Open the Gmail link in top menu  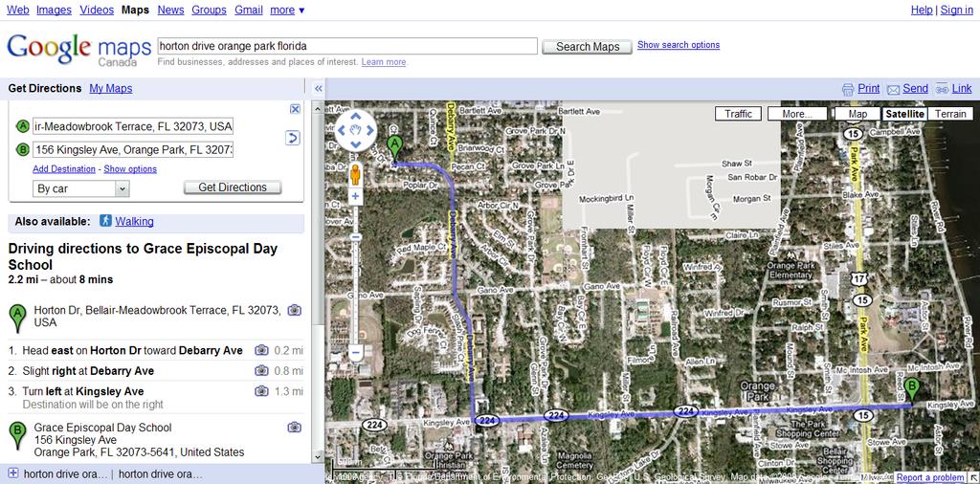pos(249,10)
